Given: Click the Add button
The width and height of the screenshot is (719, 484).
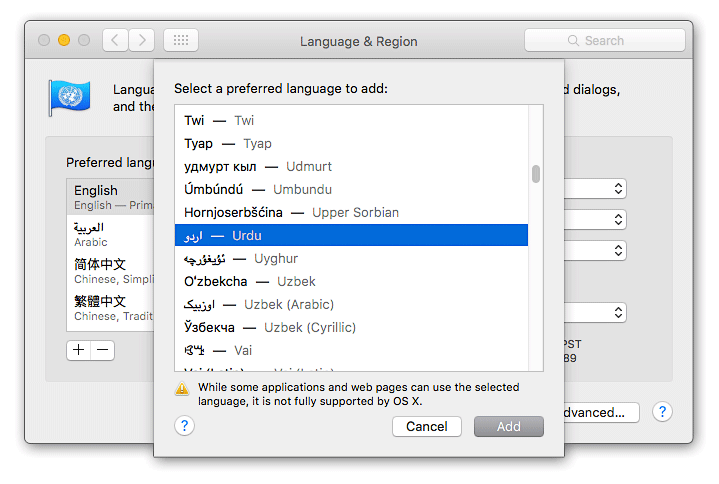Looking at the screenshot, I should 509,426.
